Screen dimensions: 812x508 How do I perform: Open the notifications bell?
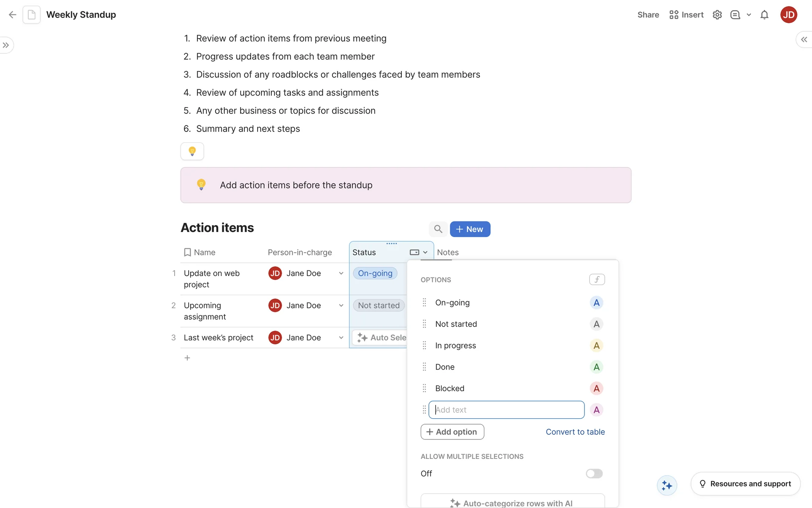(764, 15)
